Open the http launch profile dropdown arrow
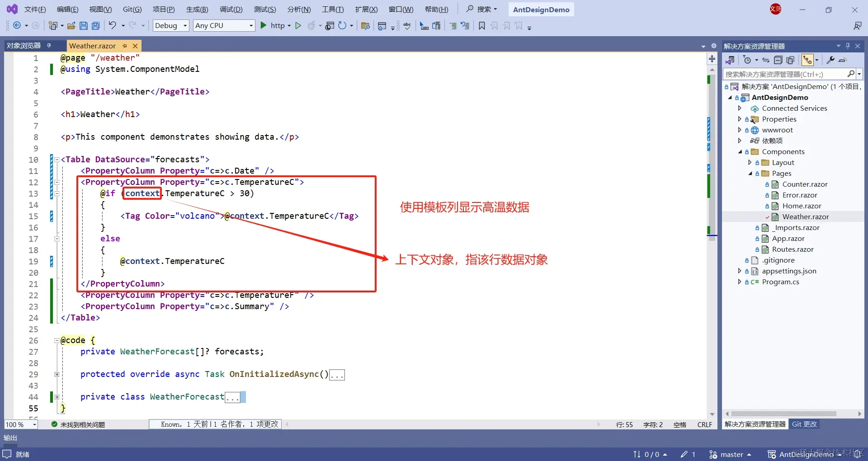Screen dimensions: 868x461 coord(289,26)
